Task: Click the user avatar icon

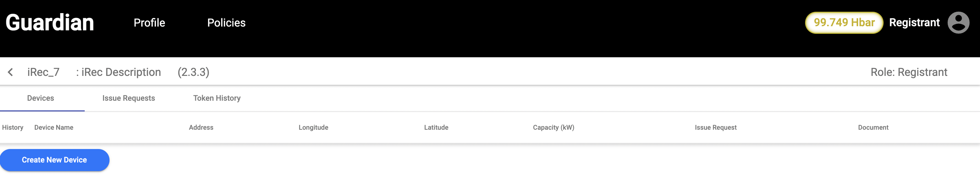Action: coord(958,23)
